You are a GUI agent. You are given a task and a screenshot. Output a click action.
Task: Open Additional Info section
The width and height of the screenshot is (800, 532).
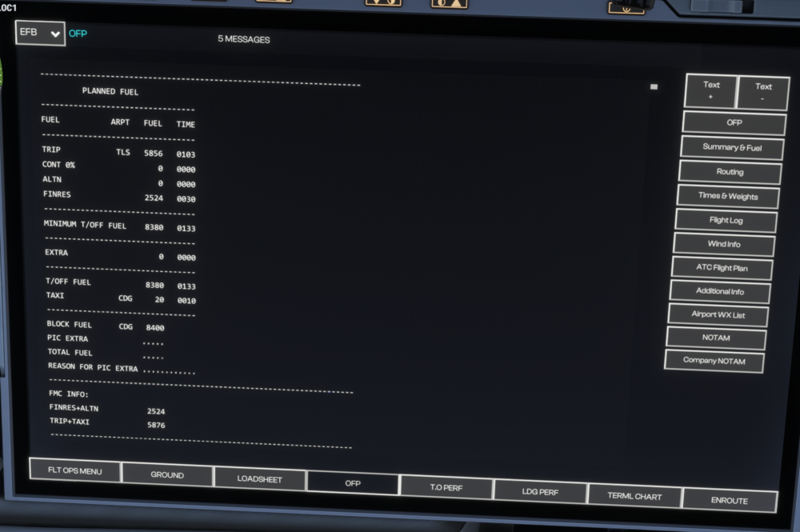719,291
